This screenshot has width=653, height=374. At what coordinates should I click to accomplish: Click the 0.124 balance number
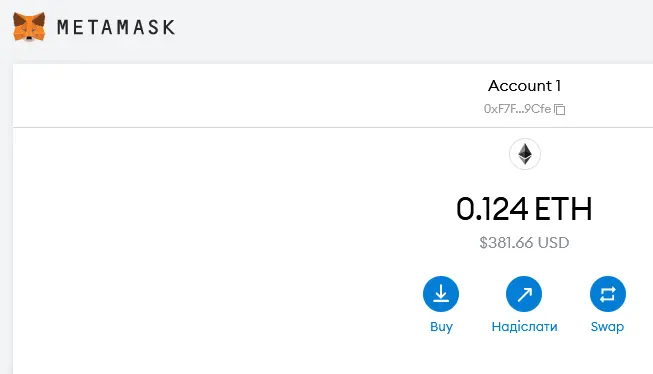[492, 209]
